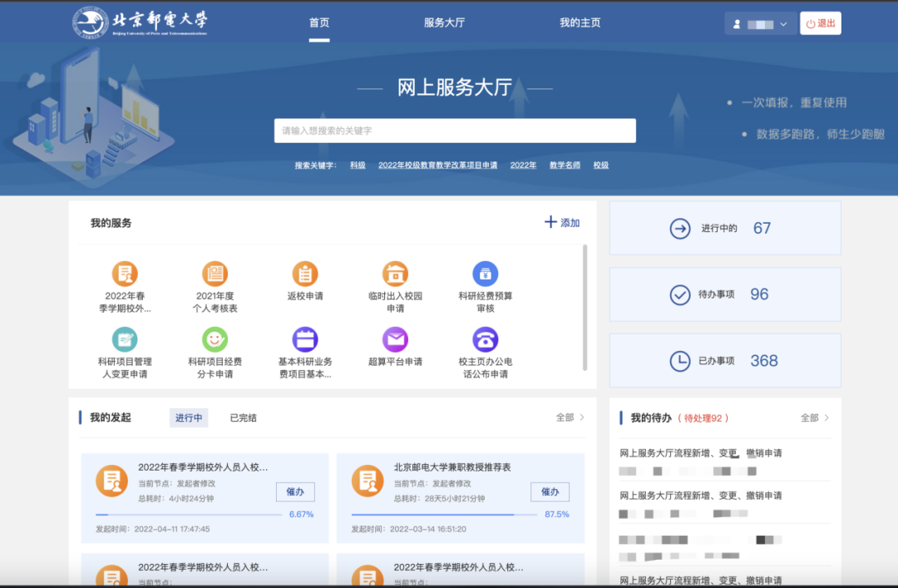Go to 我的主页 in top navigation

pyautogui.click(x=580, y=23)
